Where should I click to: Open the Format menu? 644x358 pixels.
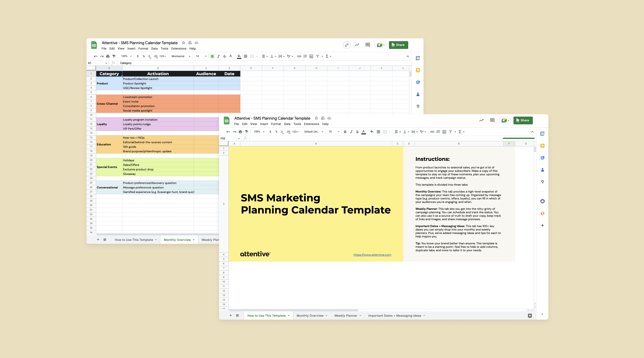(x=276, y=124)
